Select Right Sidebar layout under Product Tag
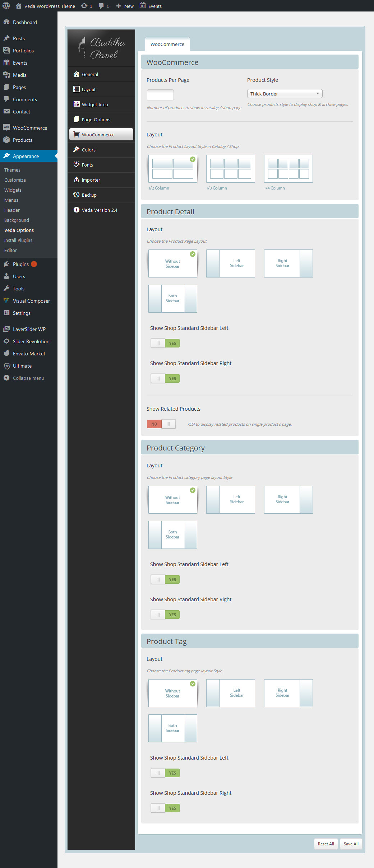The image size is (374, 868). pos(288,693)
